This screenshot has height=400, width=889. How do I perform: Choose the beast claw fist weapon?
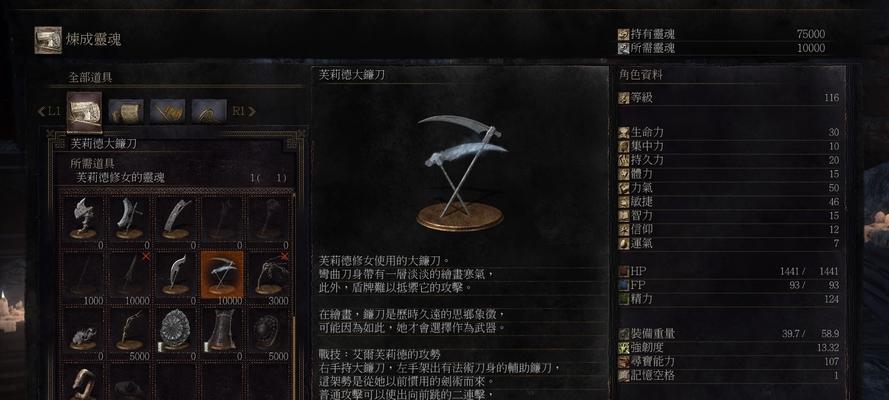(83, 331)
